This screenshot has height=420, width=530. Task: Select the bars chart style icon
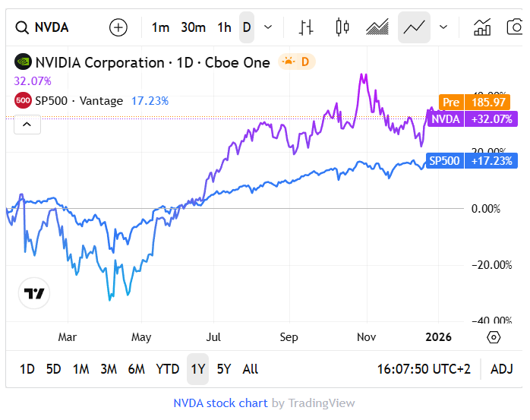click(306, 27)
